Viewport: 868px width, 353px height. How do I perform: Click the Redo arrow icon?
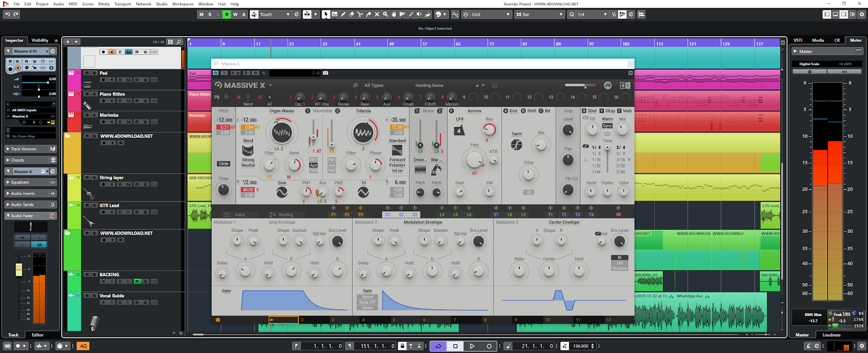coord(16,15)
